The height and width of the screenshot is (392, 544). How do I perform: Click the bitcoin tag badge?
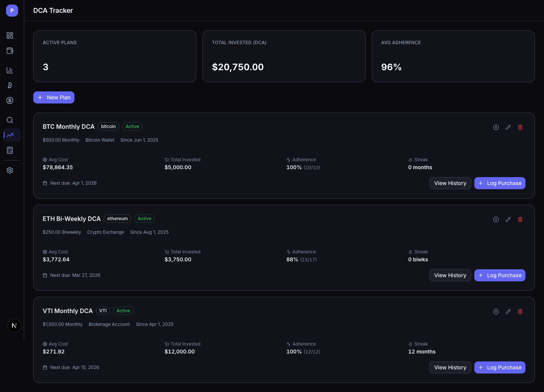(x=108, y=127)
